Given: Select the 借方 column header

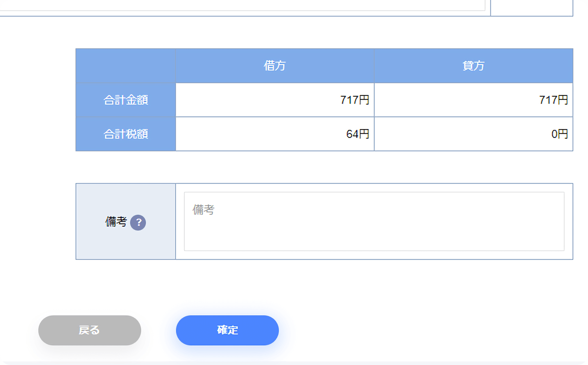Looking at the screenshot, I should click(275, 66).
